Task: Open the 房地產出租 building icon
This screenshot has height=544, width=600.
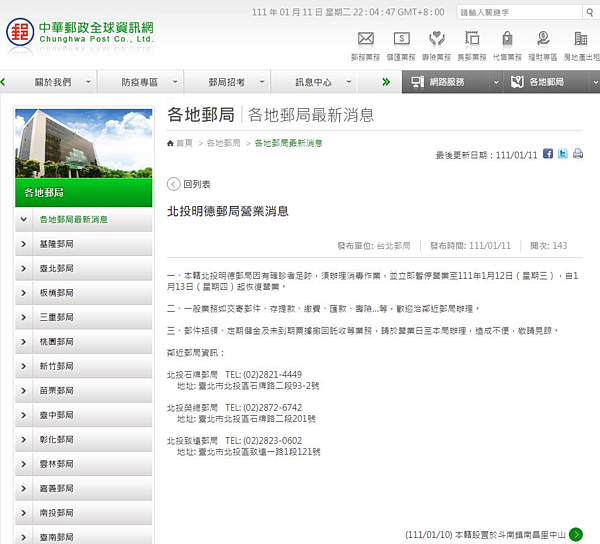Action: click(580, 38)
